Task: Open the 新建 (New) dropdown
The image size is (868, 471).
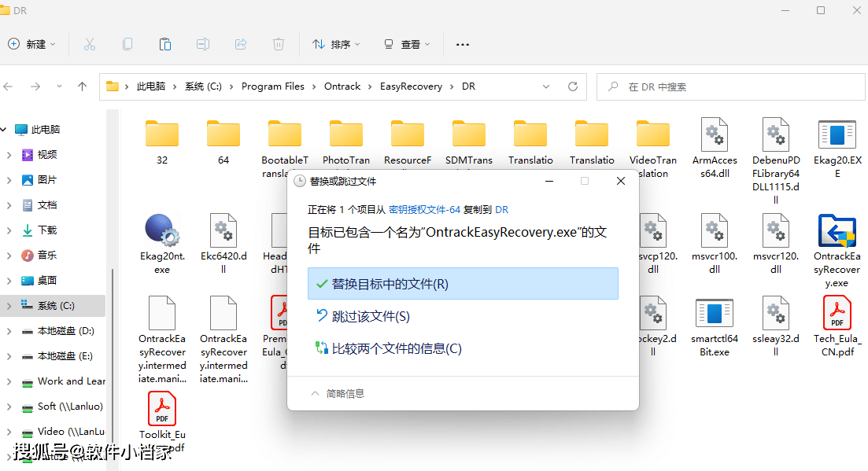Action: 32,44
